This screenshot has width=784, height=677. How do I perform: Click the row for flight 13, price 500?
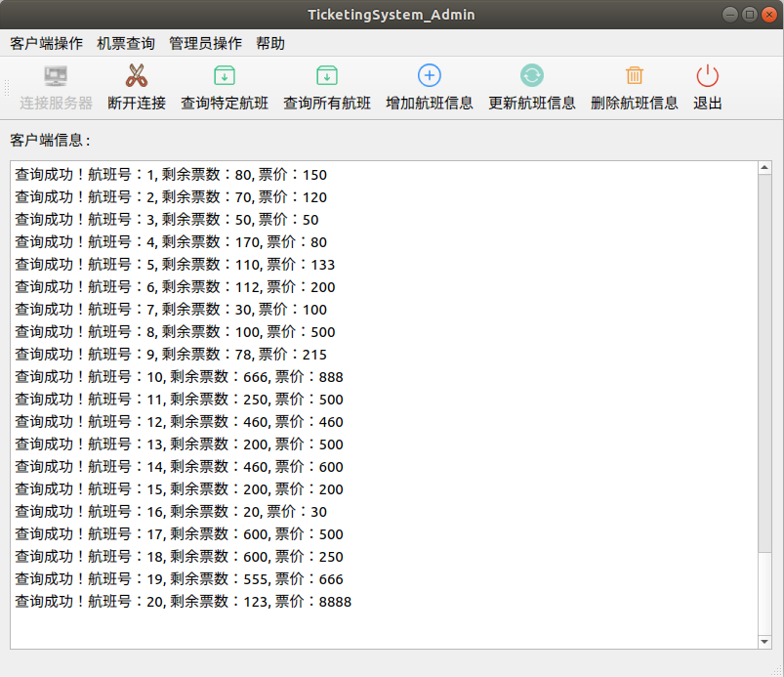coord(179,444)
